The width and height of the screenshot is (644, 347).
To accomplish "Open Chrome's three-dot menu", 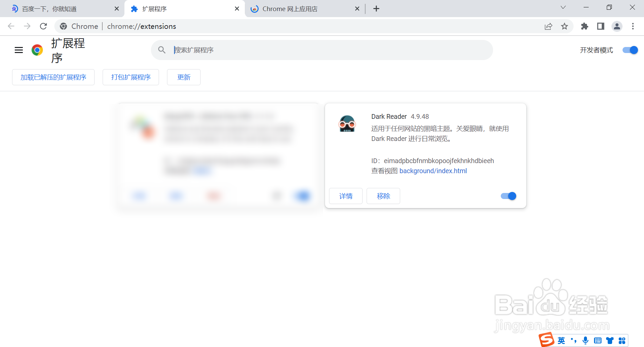I will point(633,26).
